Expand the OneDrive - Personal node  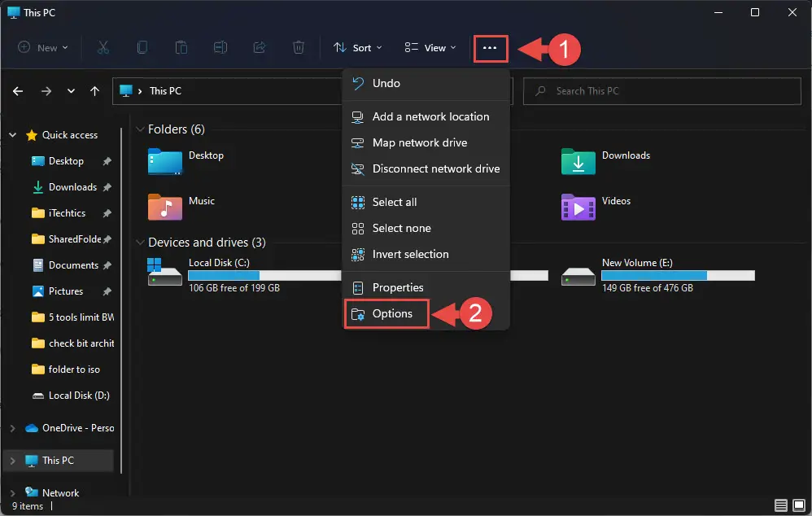click(x=12, y=428)
